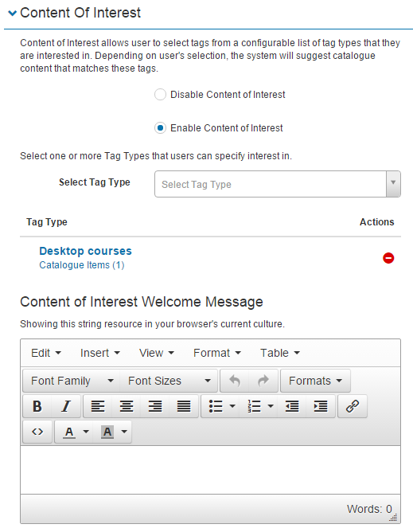Select Disable Content of Interest radio
The image size is (413, 532).
160,94
